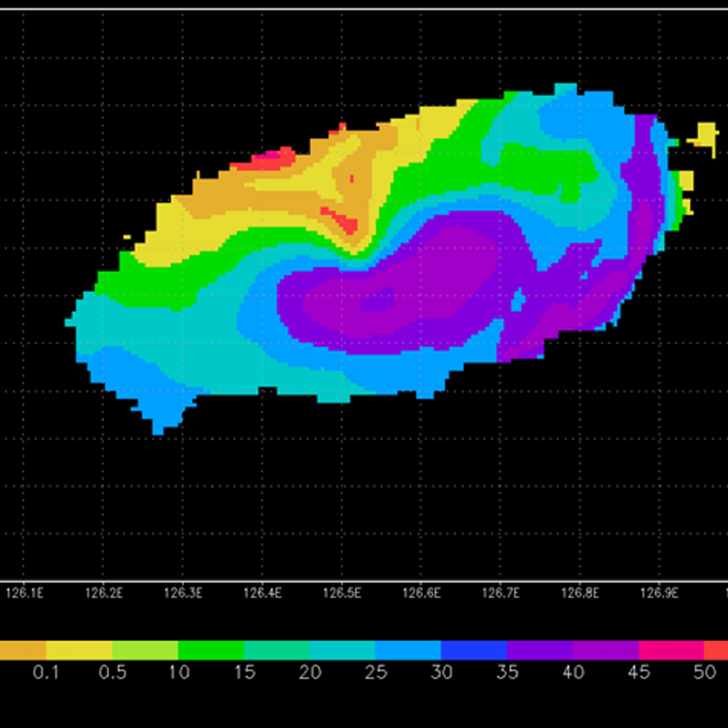
Task: Click the 15 colorbar value label
Action: click(x=245, y=672)
